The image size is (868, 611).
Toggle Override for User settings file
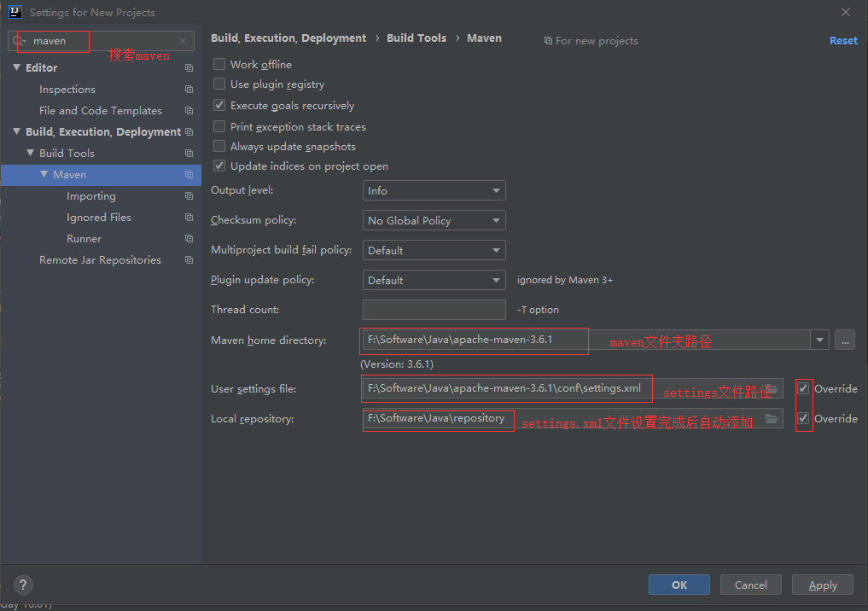(803, 388)
